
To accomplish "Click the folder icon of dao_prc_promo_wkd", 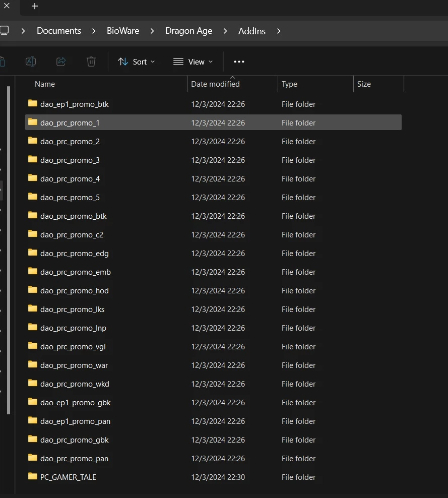I will [33, 383].
